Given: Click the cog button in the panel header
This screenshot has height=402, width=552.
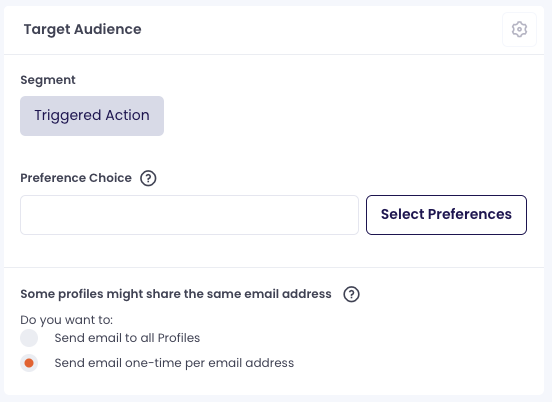Looking at the screenshot, I should click(x=519, y=30).
